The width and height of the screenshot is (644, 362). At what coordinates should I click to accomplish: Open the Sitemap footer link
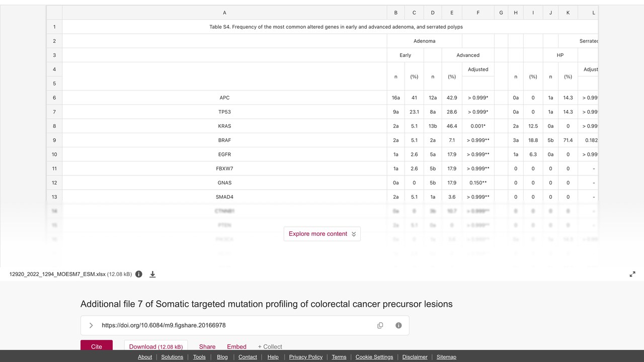click(446, 357)
